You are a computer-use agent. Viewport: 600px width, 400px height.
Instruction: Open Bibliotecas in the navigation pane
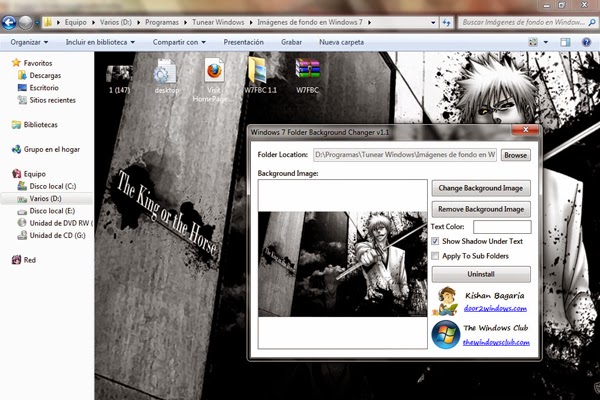34,124
